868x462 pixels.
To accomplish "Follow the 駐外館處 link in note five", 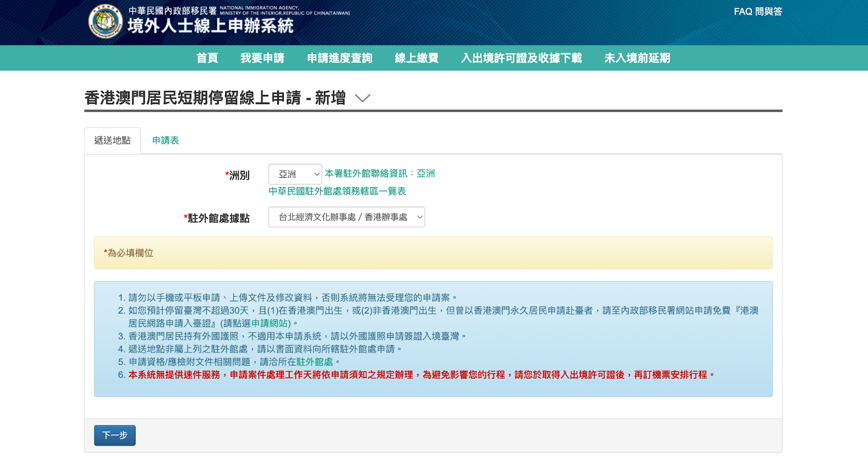I will (x=315, y=362).
